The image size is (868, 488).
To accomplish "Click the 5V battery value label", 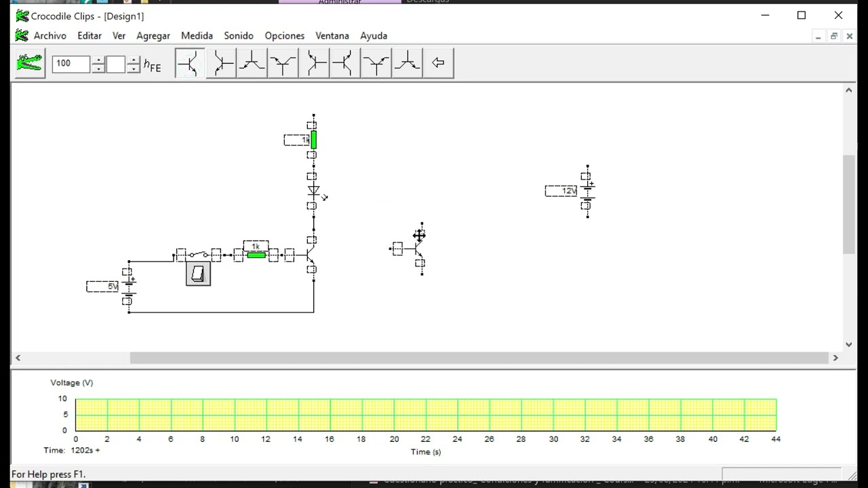I will pyautogui.click(x=103, y=287).
